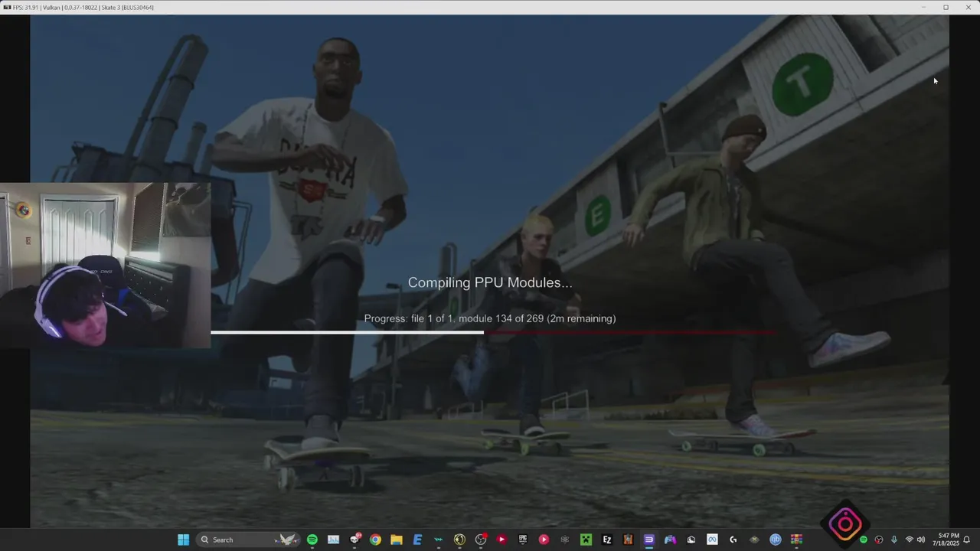Open Spotify from the taskbar
This screenshot has height=551, width=980.
click(312, 540)
